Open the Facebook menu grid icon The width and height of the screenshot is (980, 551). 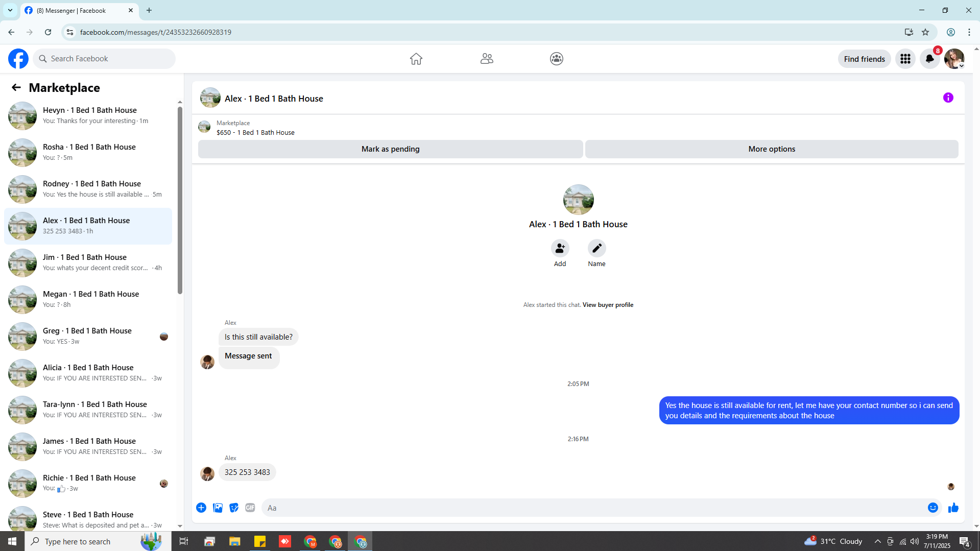click(x=905, y=59)
